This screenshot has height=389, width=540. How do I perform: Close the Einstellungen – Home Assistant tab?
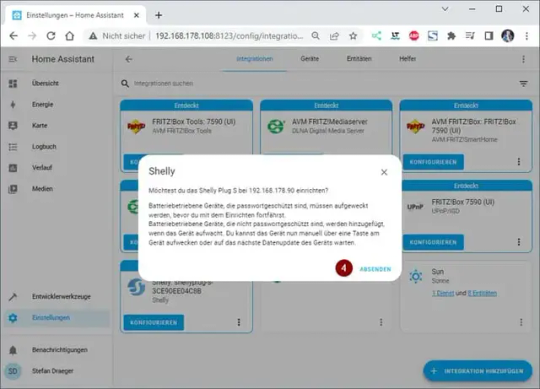click(136, 15)
